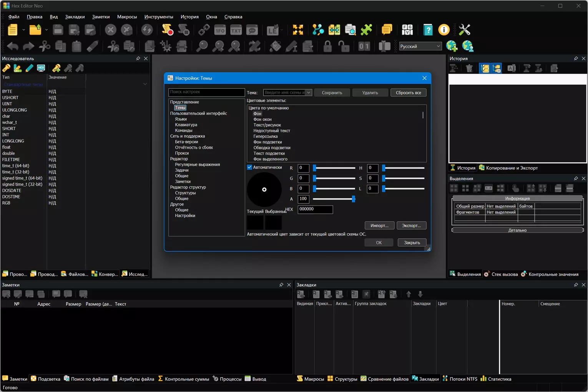The image size is (588, 392).
Task: Click the Open folder toolbar icon
Action: (35, 30)
